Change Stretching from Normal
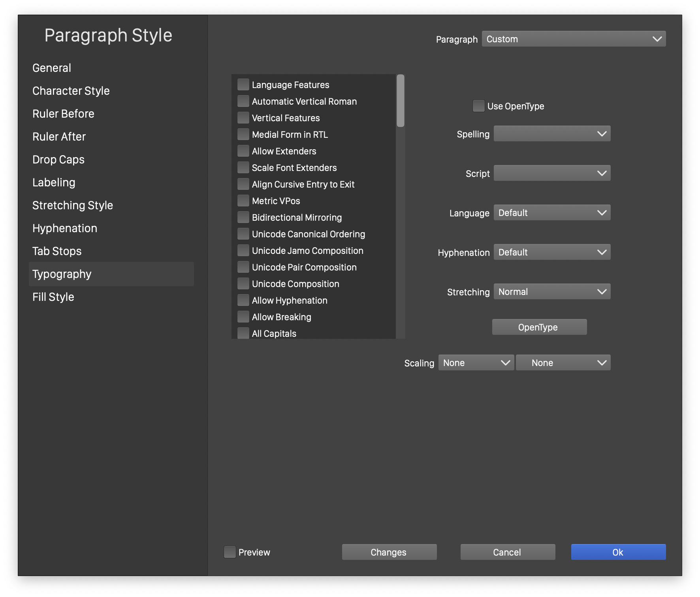 coord(551,291)
